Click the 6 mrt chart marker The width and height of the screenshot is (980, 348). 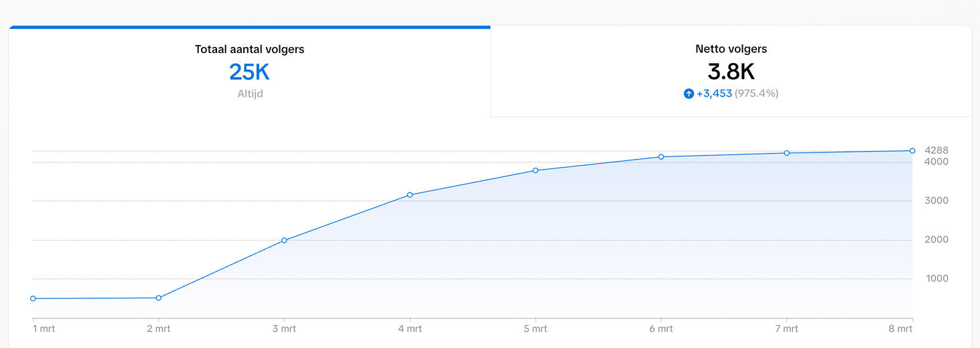(661, 157)
